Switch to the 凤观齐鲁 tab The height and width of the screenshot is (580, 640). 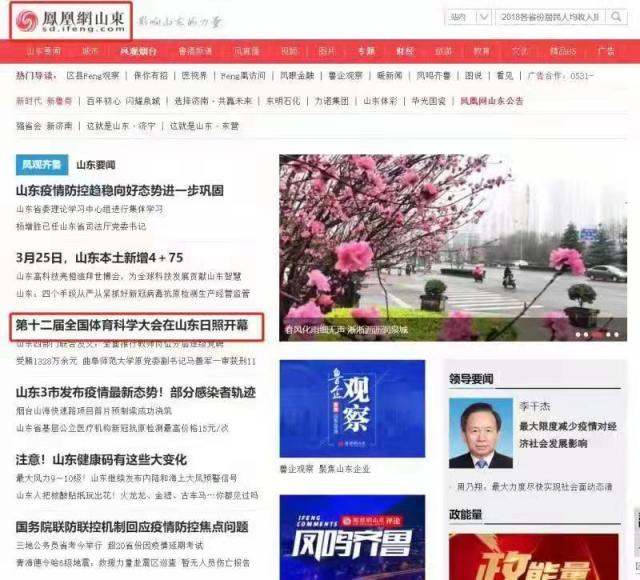click(x=41, y=164)
